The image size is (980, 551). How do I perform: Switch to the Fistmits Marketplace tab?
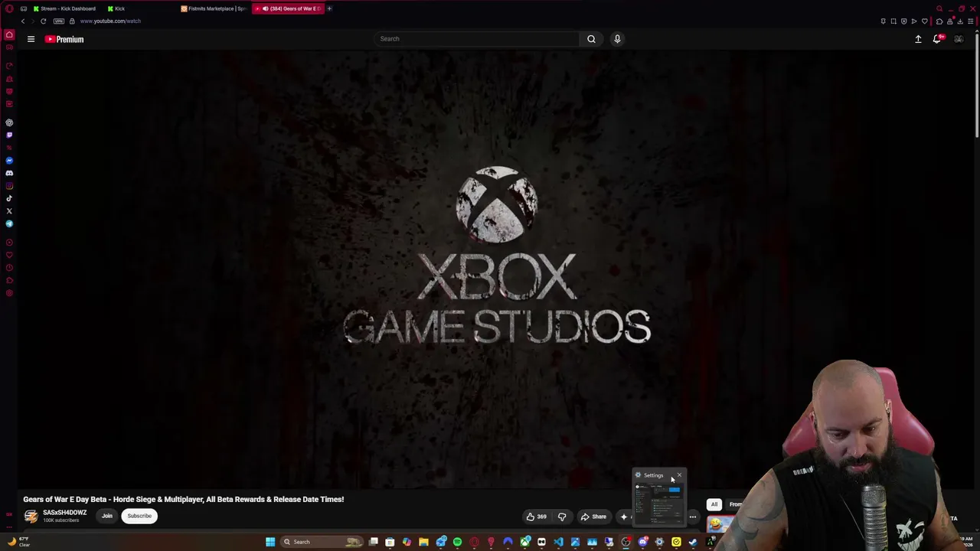point(214,8)
